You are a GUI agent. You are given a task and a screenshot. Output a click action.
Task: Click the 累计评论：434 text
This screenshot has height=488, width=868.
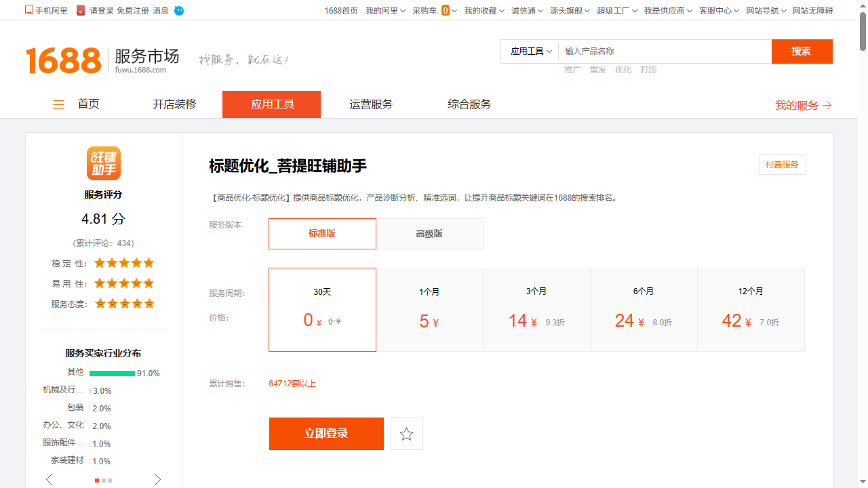click(x=103, y=243)
